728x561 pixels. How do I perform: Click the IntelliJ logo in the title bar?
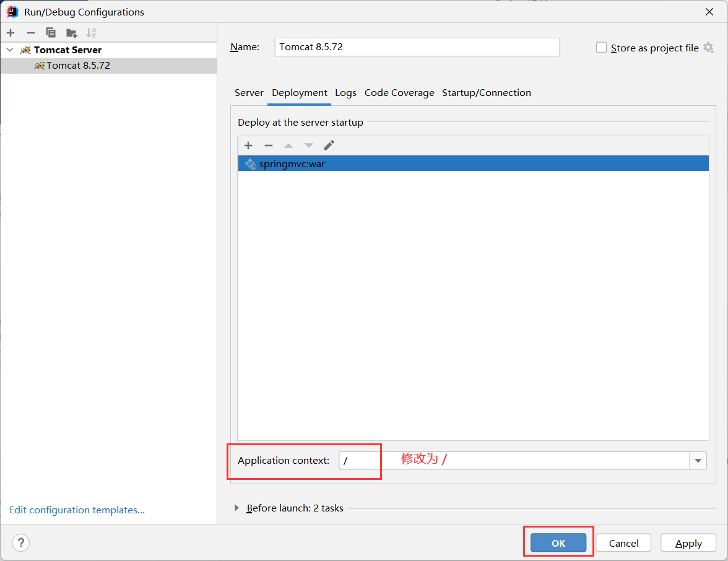[x=12, y=12]
